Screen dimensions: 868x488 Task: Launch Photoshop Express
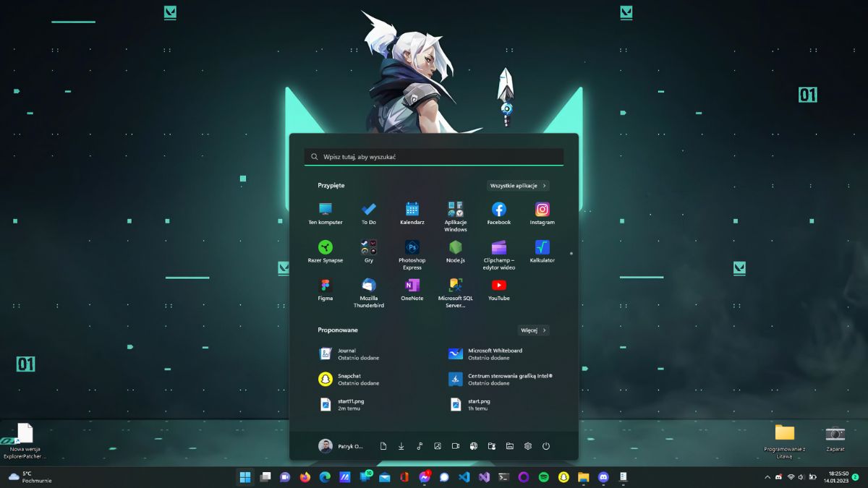(412, 255)
